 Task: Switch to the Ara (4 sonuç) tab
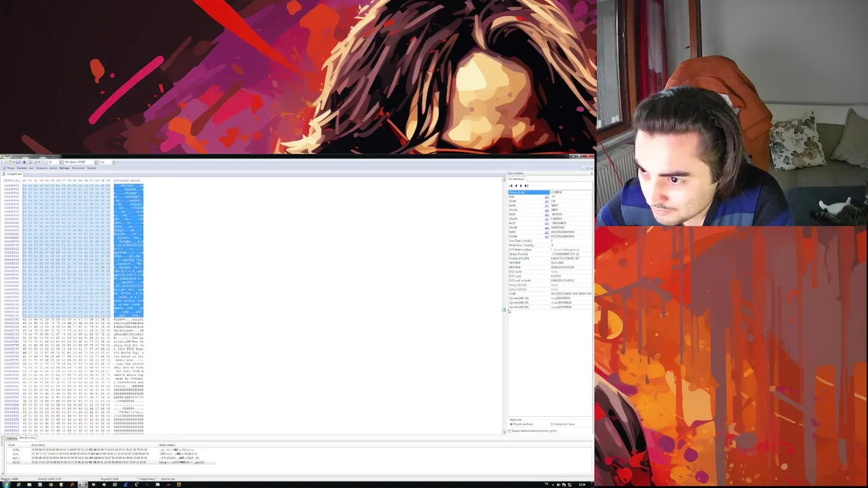click(28, 438)
